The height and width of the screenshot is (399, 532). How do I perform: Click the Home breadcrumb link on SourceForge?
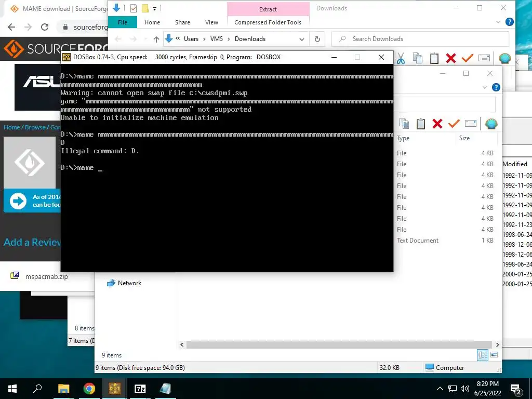pyautogui.click(x=11, y=127)
